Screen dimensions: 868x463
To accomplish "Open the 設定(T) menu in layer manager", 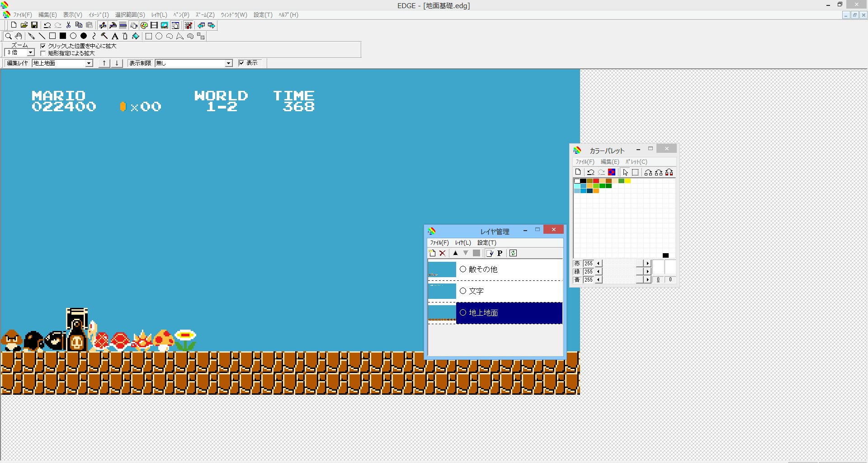I will [487, 243].
